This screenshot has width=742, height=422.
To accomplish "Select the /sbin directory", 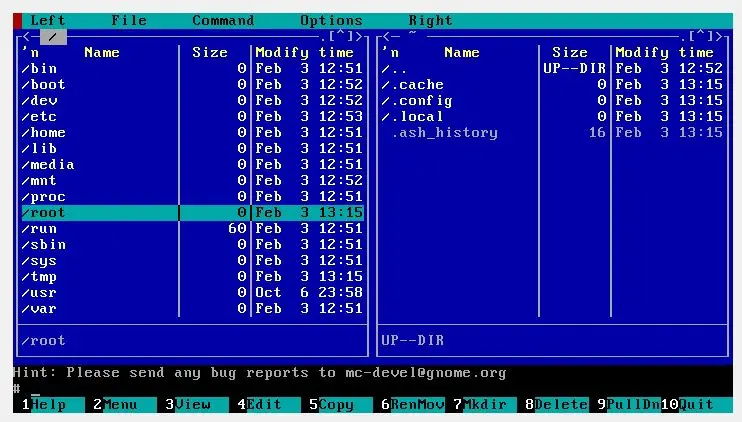I will tap(192, 245).
